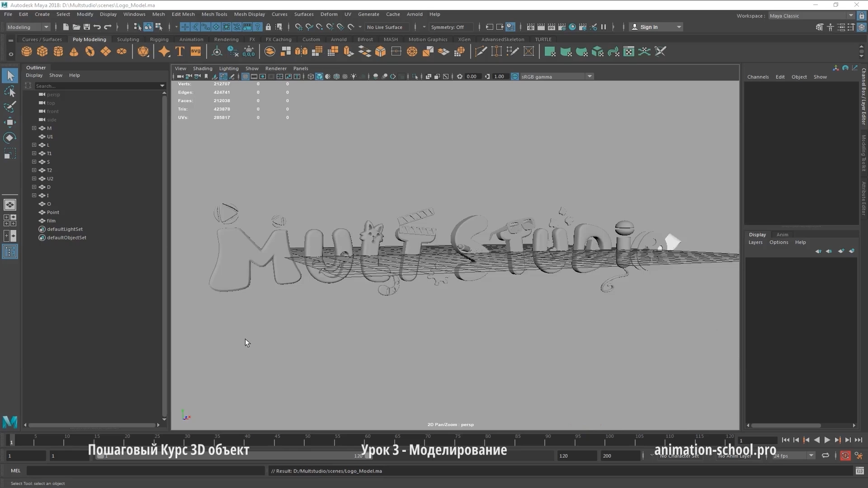The height and width of the screenshot is (488, 868).
Task: Click the polygon Type tool icon
Action: click(180, 52)
